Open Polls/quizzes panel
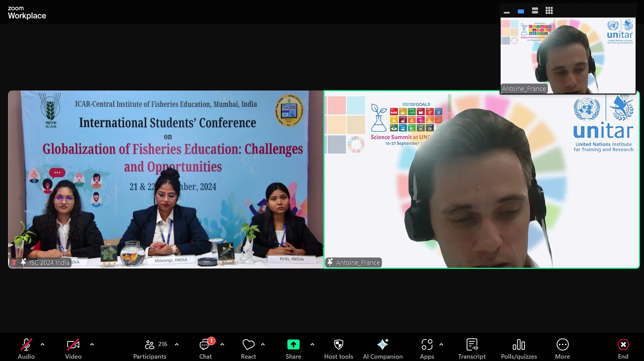Screen dimensions: 644x361 519,348
